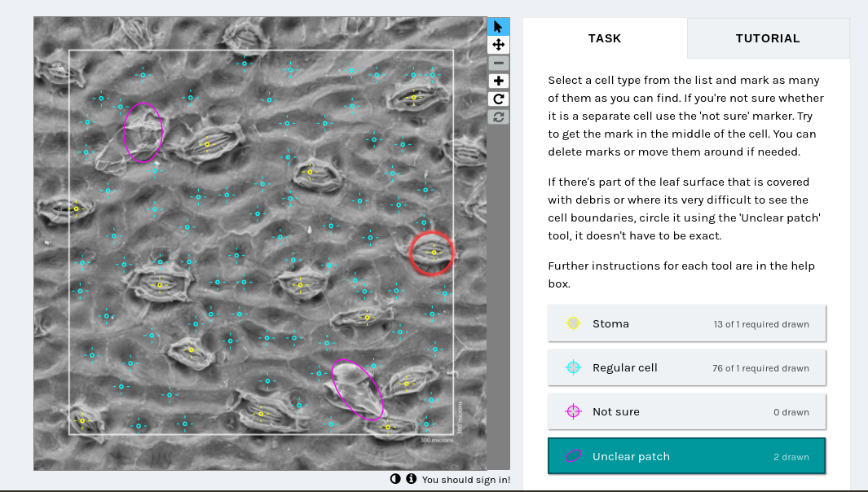Switch to the TASK tab
868x492 pixels.
(x=605, y=38)
